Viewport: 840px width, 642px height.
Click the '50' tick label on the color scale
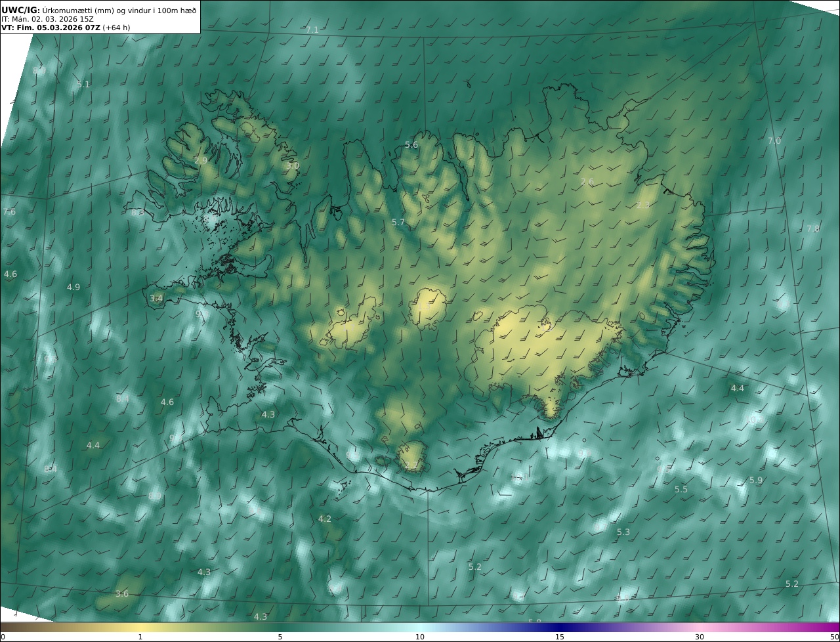click(x=835, y=637)
